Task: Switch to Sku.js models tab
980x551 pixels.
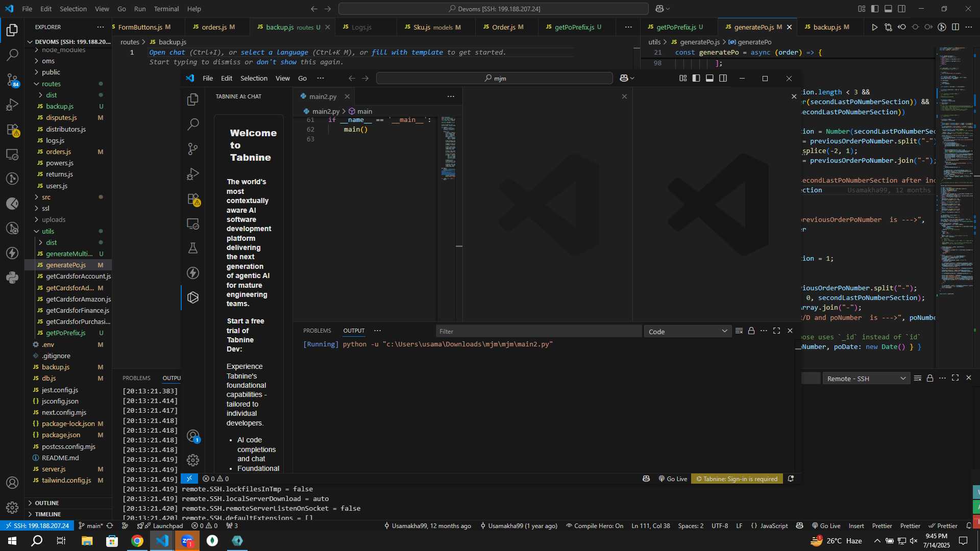Action: pos(436,27)
